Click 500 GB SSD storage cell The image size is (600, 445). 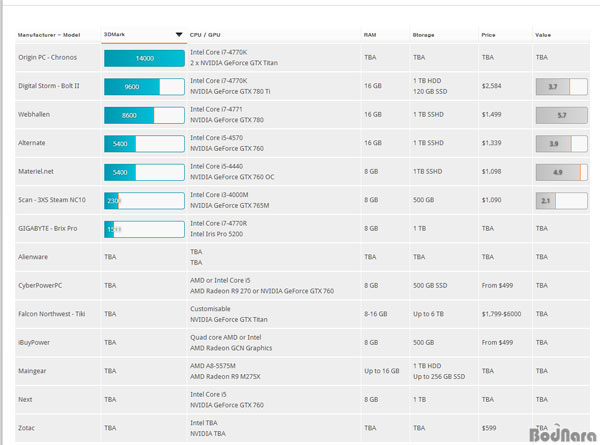[x=430, y=285]
